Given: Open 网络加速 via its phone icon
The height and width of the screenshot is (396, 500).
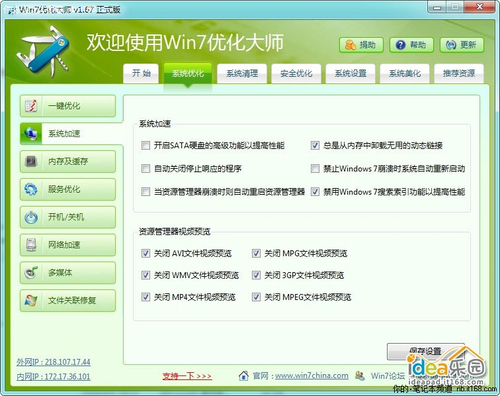Looking at the screenshot, I should coord(31,245).
